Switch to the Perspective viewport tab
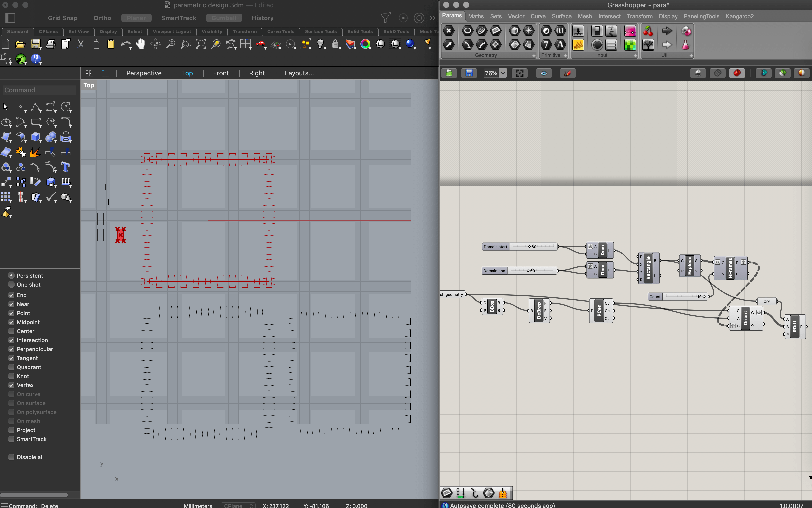The width and height of the screenshot is (812, 508). tap(144, 73)
